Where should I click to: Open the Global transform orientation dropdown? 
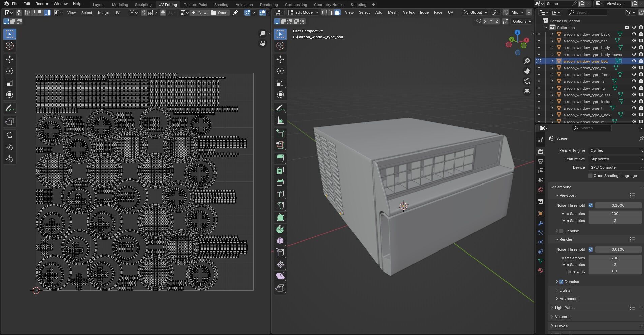[x=475, y=12]
